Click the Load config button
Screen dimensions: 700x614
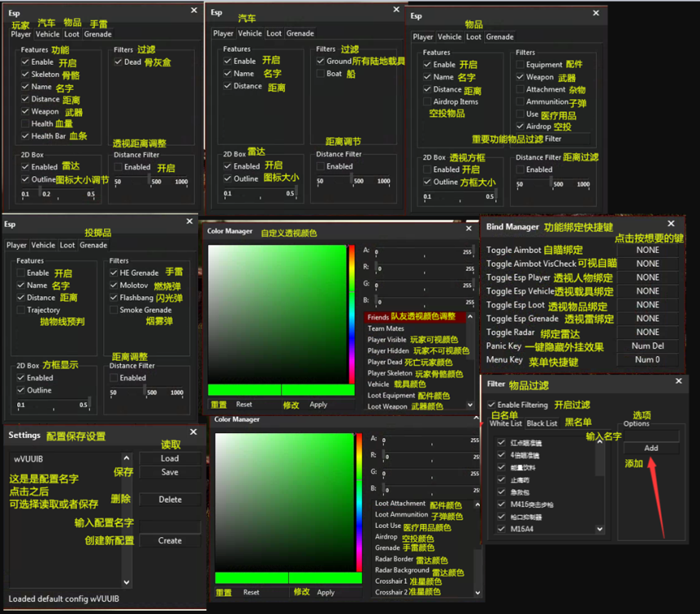[x=169, y=458]
